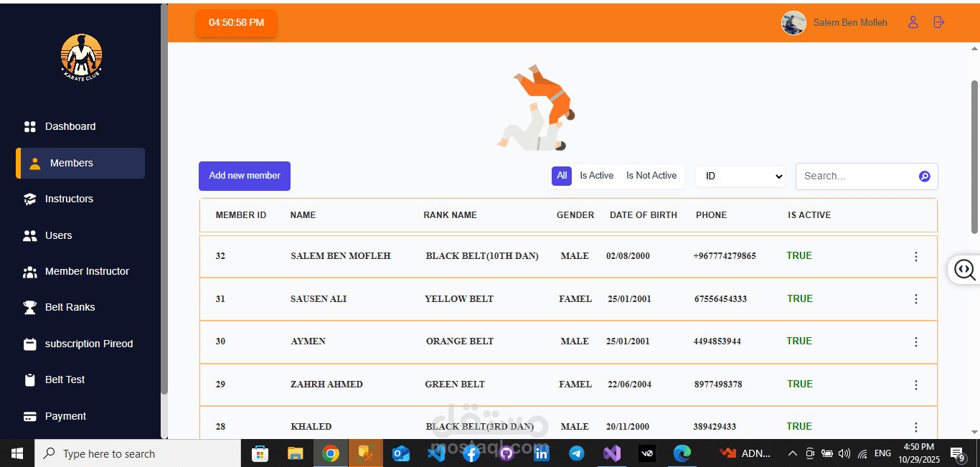Click the Instructors graduation cap icon
Viewport: 980px width, 467px height.
pos(30,199)
